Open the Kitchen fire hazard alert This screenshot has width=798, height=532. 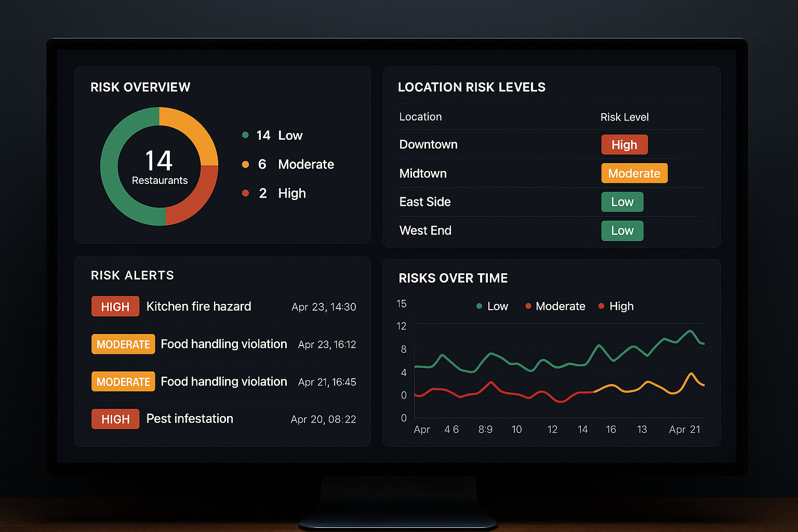198,307
